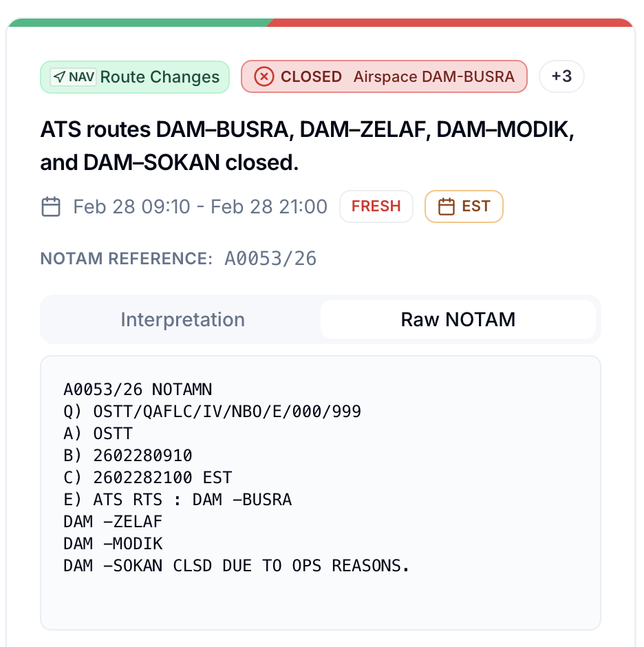This screenshot has height=647, width=644.
Task: Switch to the Interpretation tab
Action: [x=182, y=319]
